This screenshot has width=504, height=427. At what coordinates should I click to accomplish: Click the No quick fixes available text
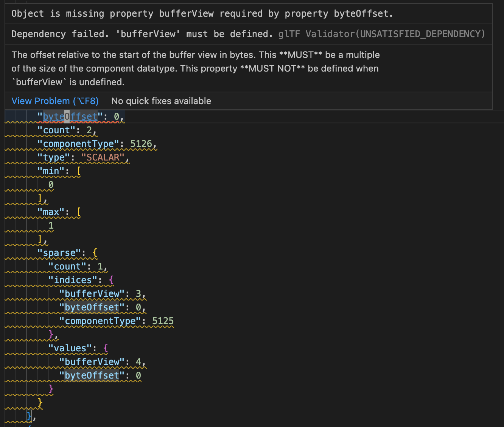(161, 101)
